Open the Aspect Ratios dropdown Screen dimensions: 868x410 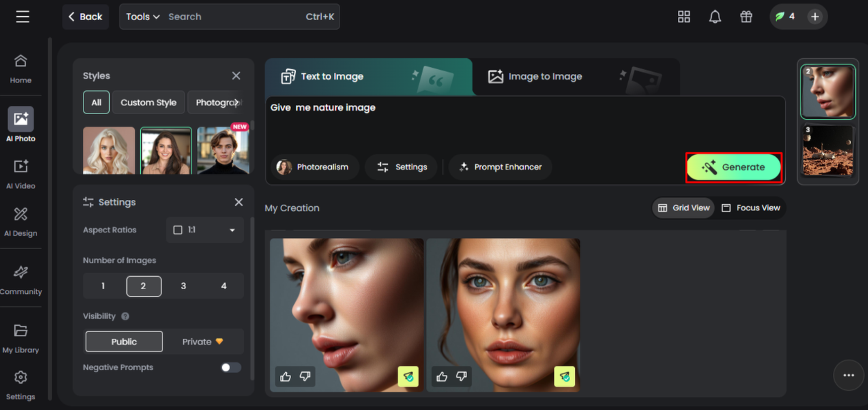pos(204,230)
